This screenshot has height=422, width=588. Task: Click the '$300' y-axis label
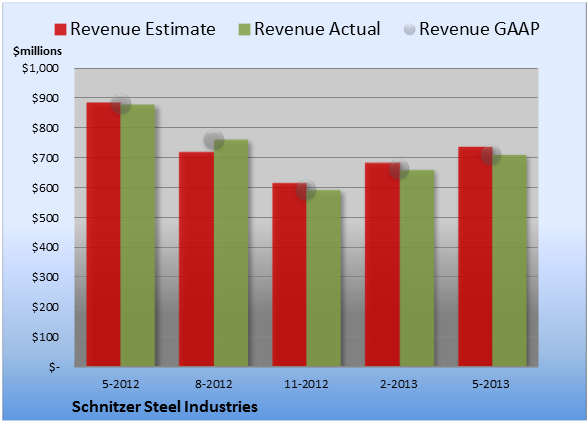[45, 278]
